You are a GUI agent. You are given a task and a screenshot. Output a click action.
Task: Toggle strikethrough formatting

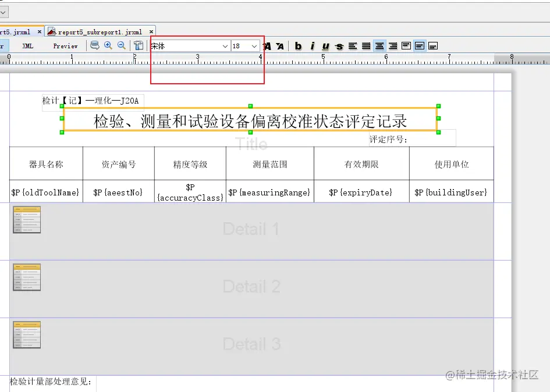coord(339,46)
